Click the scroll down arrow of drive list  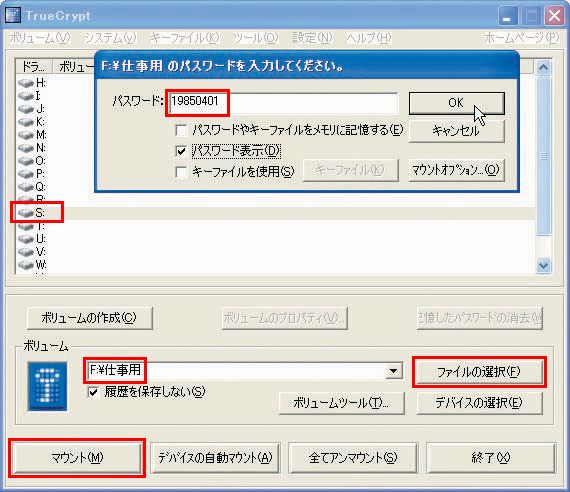tap(543, 265)
